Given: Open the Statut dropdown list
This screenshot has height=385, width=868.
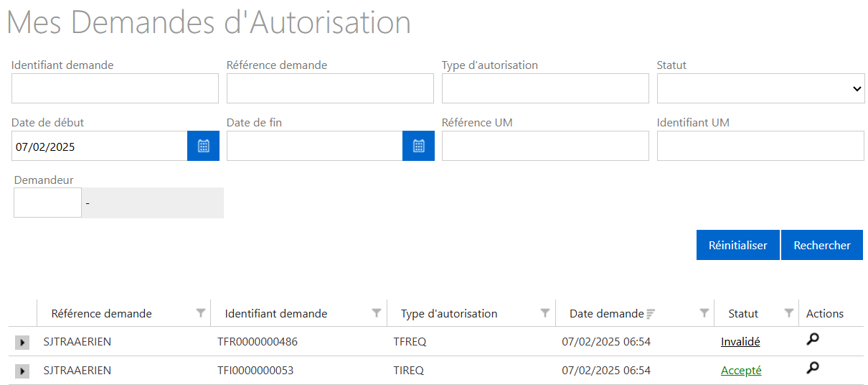Looking at the screenshot, I should pyautogui.click(x=760, y=88).
